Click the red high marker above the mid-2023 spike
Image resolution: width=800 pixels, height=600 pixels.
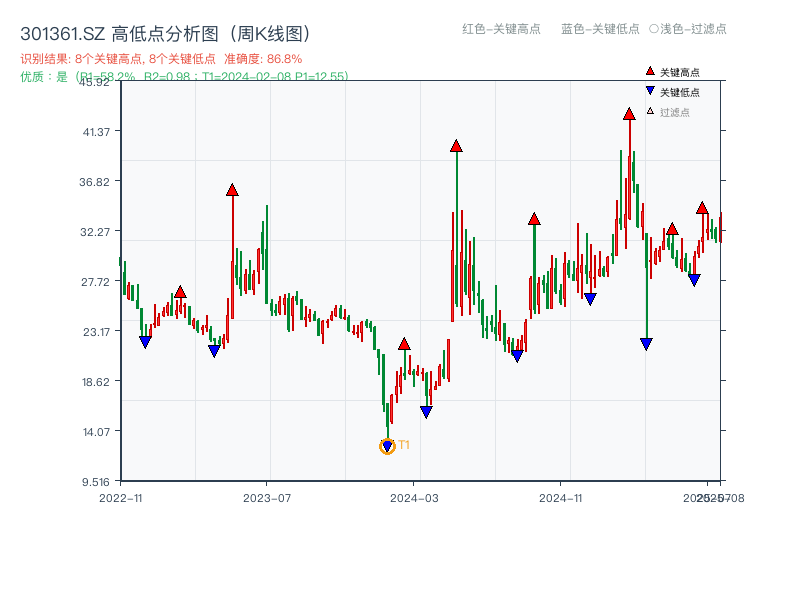click(x=232, y=188)
